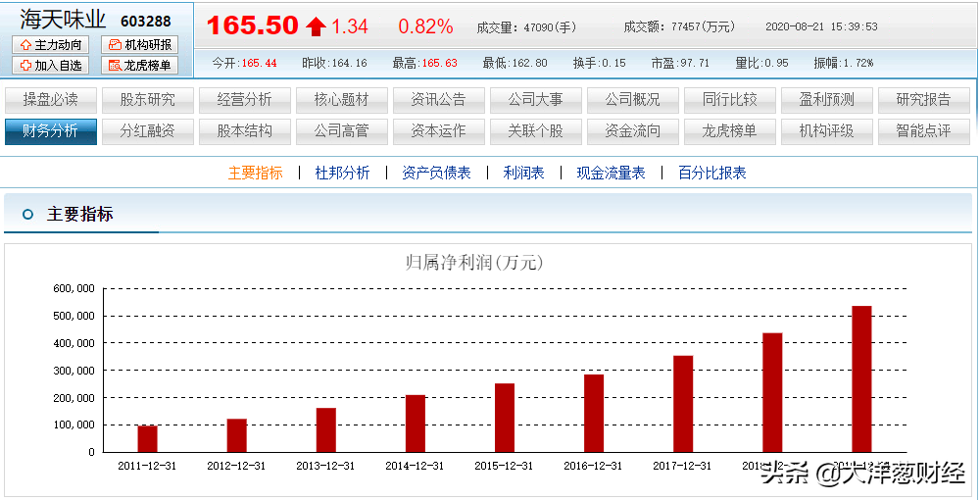The width and height of the screenshot is (980, 500).
Task: Click the plus icon on 加入自选
Action: click(25, 65)
